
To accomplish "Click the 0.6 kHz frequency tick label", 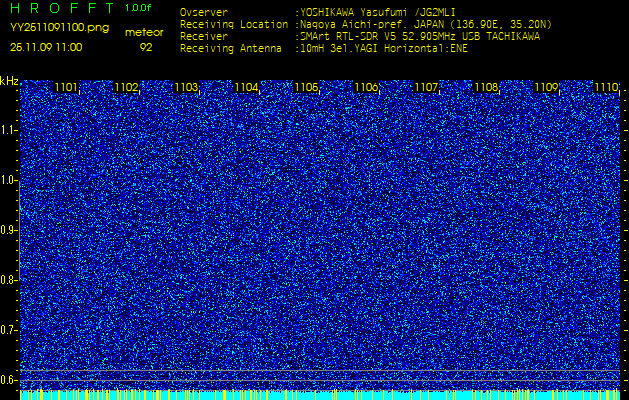I will point(8,380).
